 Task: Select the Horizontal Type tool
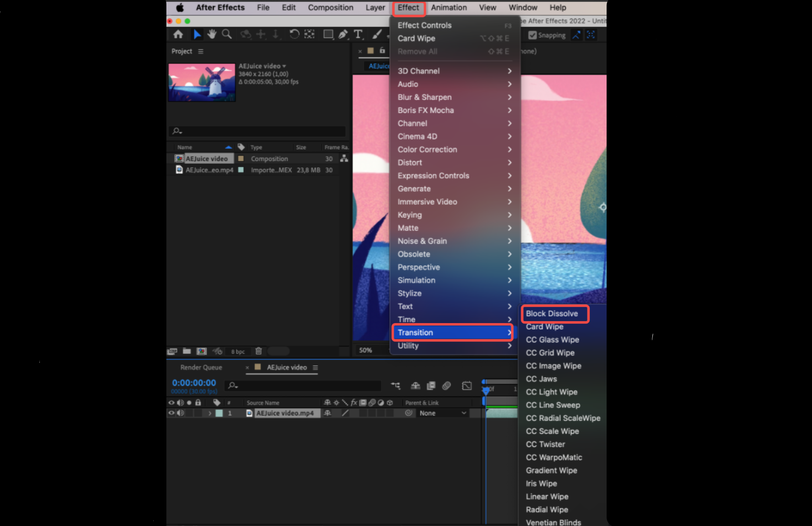point(358,34)
